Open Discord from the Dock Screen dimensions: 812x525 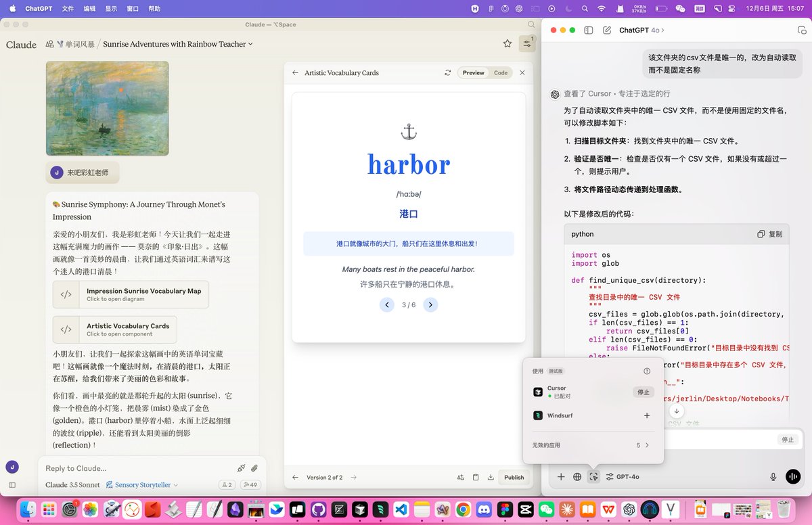(x=484, y=509)
